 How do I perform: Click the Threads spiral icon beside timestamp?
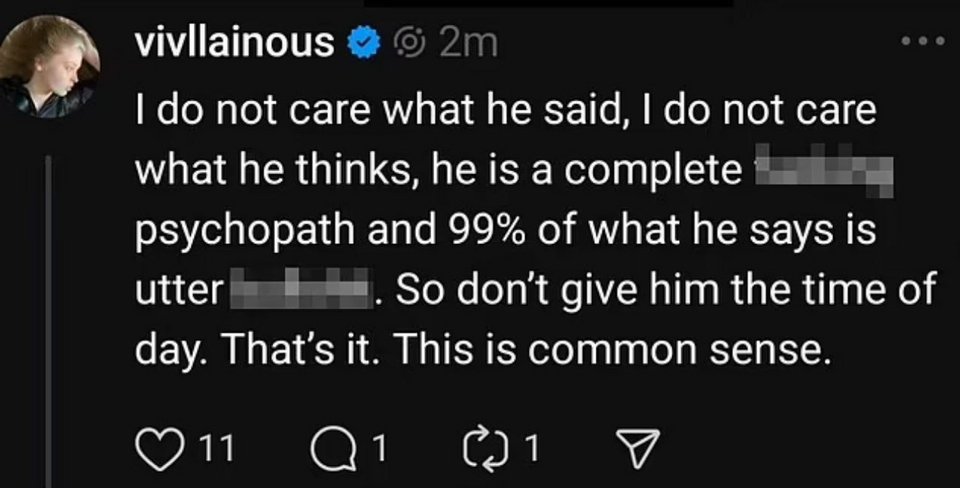pyautogui.click(x=408, y=45)
